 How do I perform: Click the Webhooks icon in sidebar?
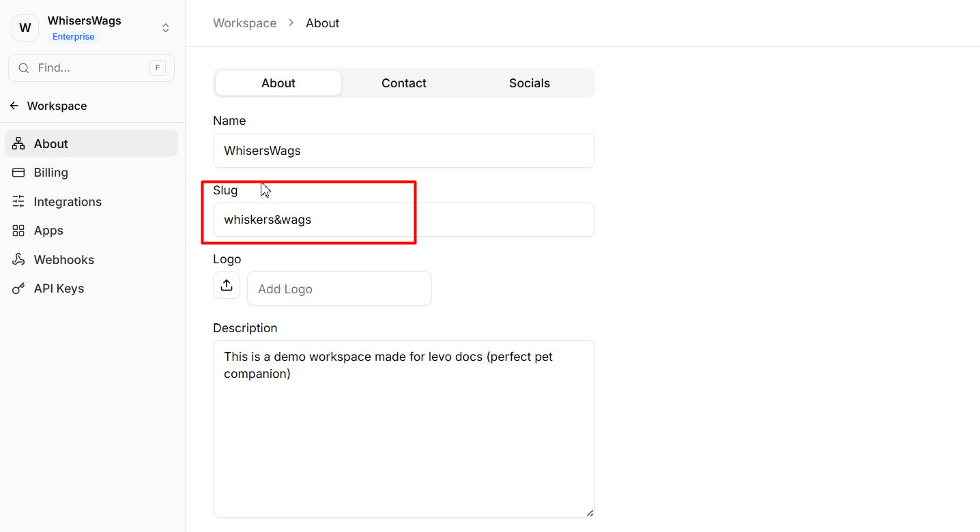click(x=18, y=260)
